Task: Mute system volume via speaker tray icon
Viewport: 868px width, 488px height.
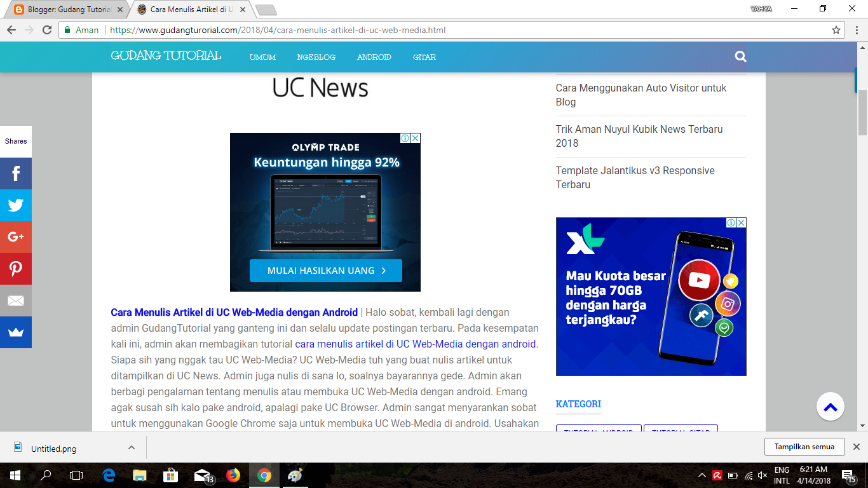Action: point(761,475)
